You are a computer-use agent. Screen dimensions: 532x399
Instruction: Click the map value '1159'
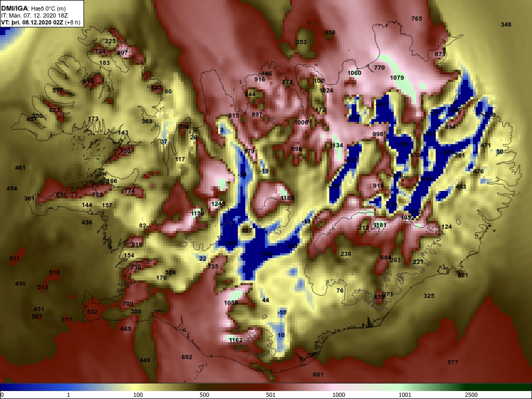pyautogui.click(x=197, y=213)
